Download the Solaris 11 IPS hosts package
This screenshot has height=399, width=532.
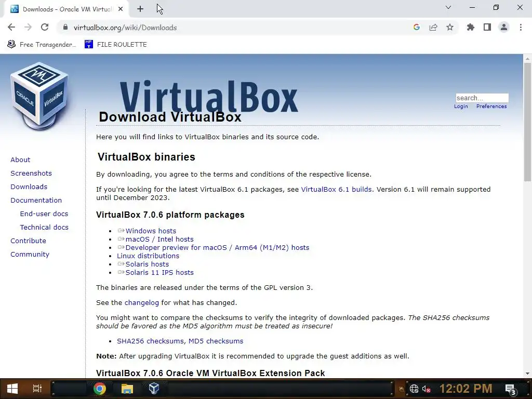[x=159, y=272]
